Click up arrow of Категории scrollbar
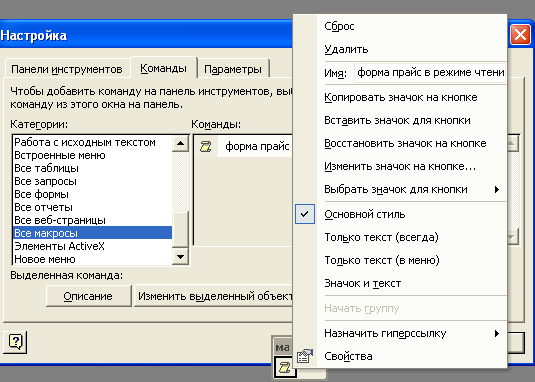Image resolution: width=535 pixels, height=382 pixels. tap(180, 143)
